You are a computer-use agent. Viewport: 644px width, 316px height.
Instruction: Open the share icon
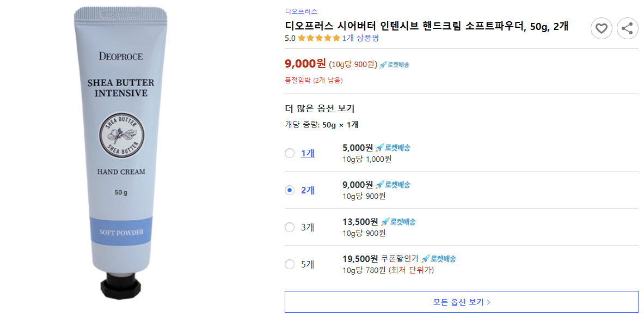[x=627, y=28]
